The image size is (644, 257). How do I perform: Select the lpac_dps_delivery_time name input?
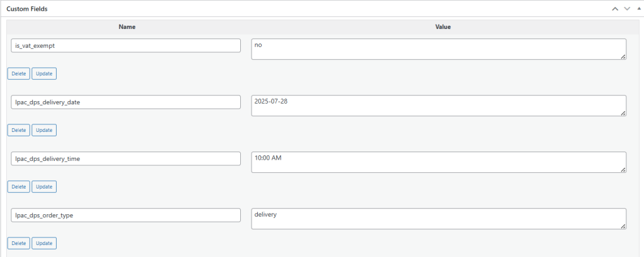(126, 158)
